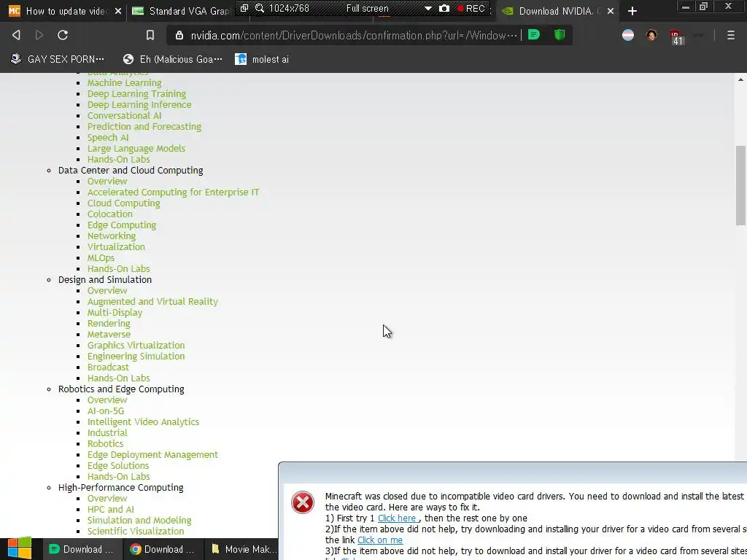Click the recorder window-select icon
Image resolution: width=747 pixels, height=560 pixels.
coord(244,9)
